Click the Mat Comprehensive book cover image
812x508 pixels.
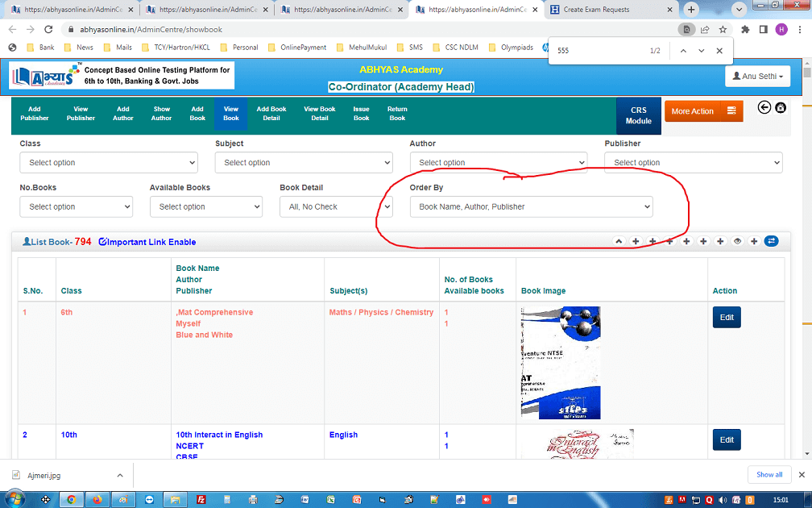561,363
